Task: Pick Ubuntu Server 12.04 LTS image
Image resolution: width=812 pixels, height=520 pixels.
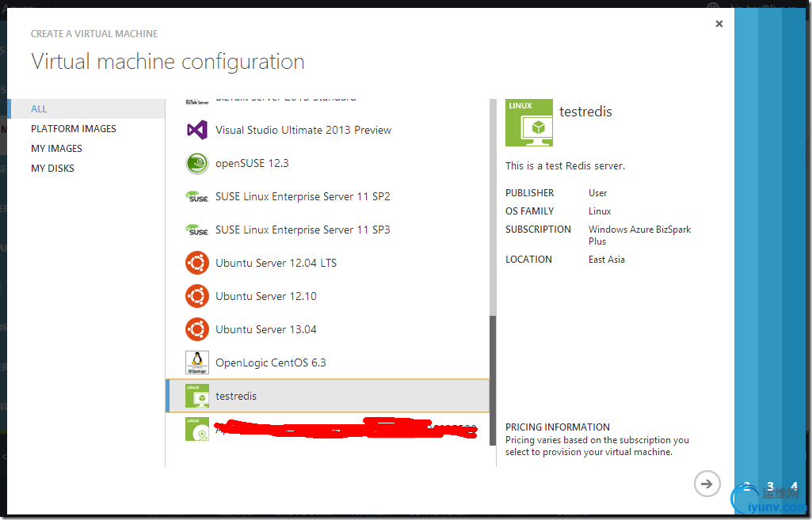Action: click(327, 263)
